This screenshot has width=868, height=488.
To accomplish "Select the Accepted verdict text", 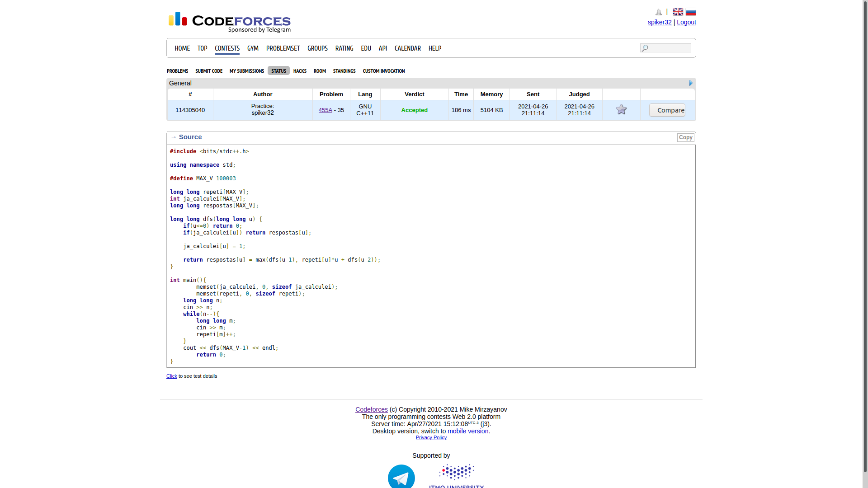I will click(414, 110).
